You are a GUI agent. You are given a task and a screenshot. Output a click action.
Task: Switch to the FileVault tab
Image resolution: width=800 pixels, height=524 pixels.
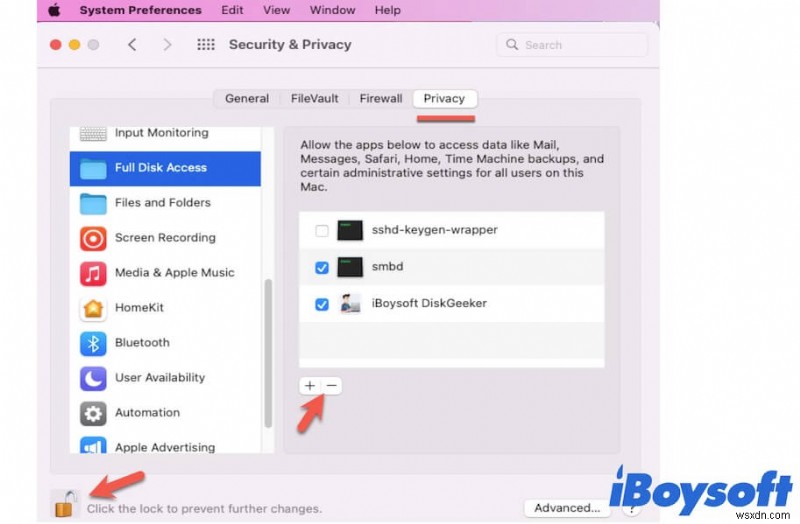click(x=314, y=98)
